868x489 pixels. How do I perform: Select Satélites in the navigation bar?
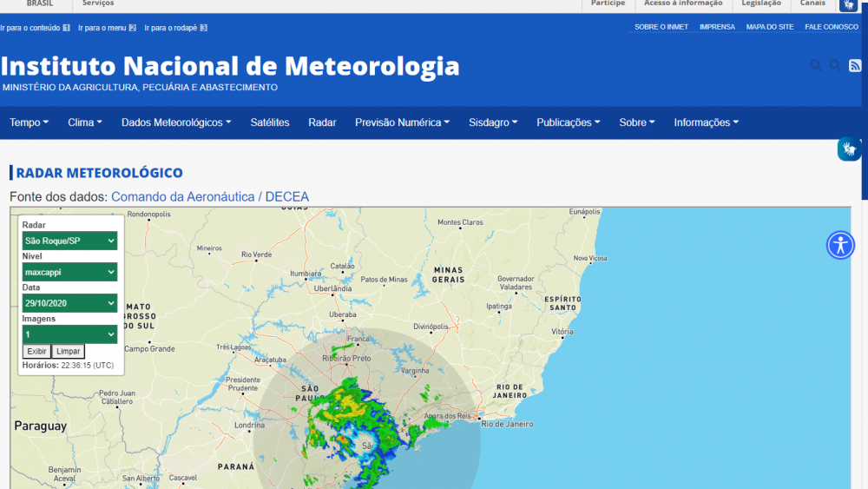click(270, 122)
